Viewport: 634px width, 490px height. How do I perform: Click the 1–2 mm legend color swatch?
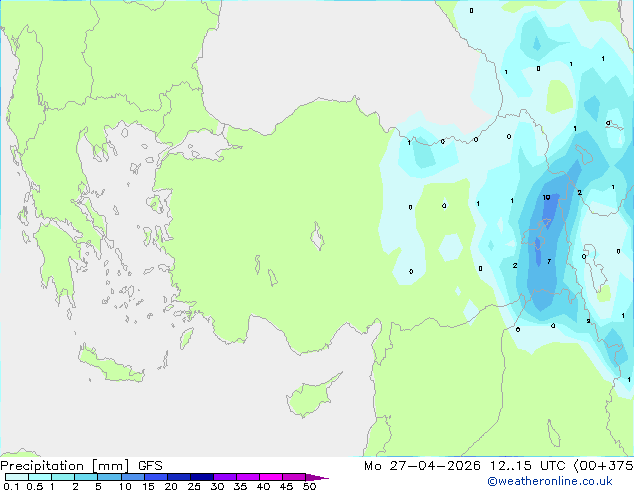click(x=63, y=477)
